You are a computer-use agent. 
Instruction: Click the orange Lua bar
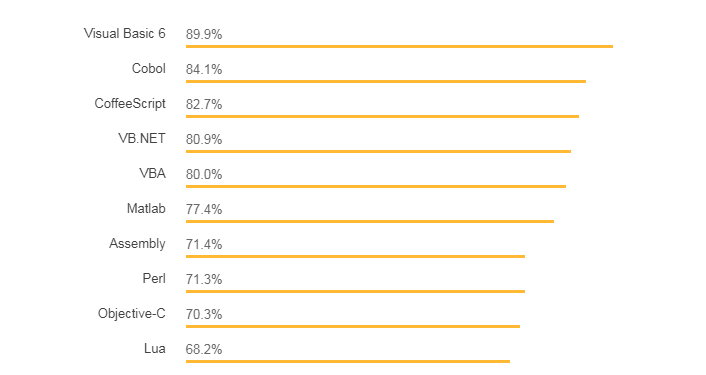348,361
